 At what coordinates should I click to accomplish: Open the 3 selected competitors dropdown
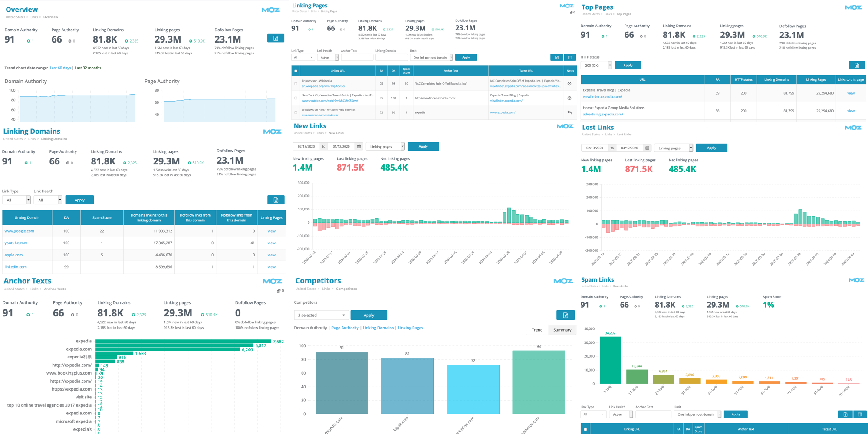[x=321, y=315]
